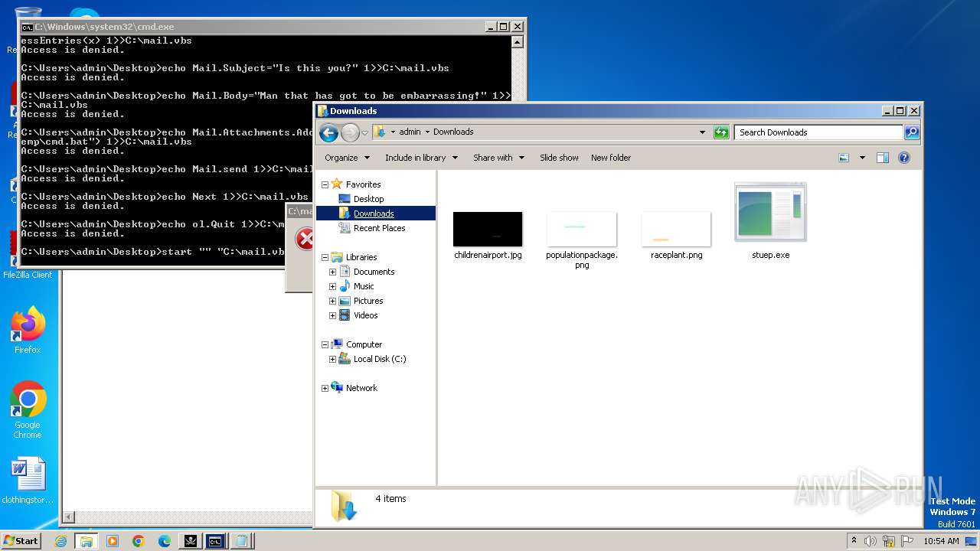Select the clothingstor Word document on desktop
The height and width of the screenshot is (551, 980).
28,481
